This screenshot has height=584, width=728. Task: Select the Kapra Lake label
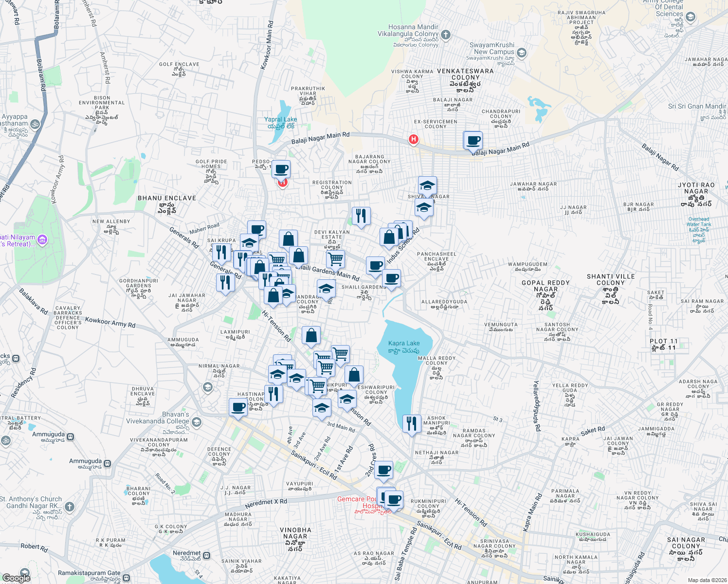tap(403, 343)
